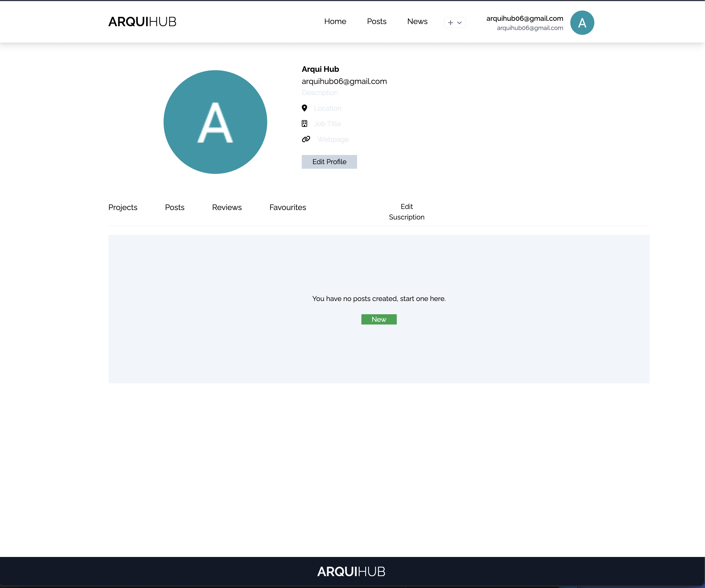The width and height of the screenshot is (705, 588).
Task: Select the Posts tab on the profile
Action: pyautogui.click(x=175, y=207)
